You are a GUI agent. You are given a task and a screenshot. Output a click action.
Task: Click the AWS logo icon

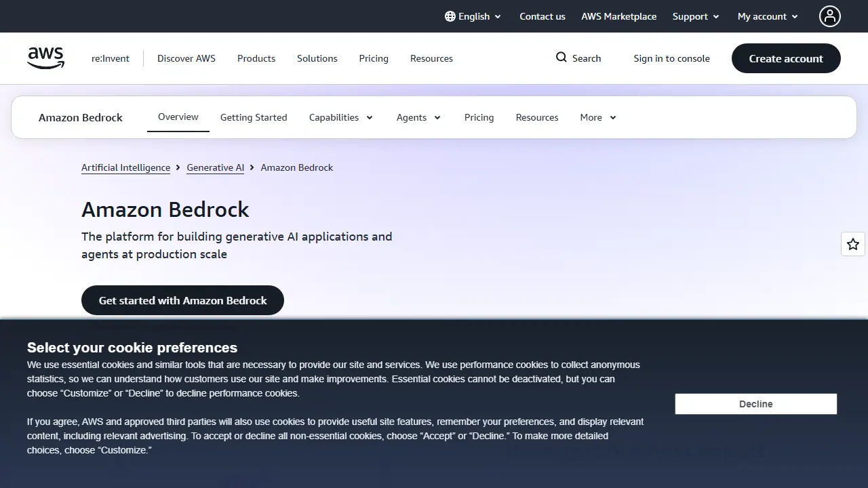coord(46,58)
